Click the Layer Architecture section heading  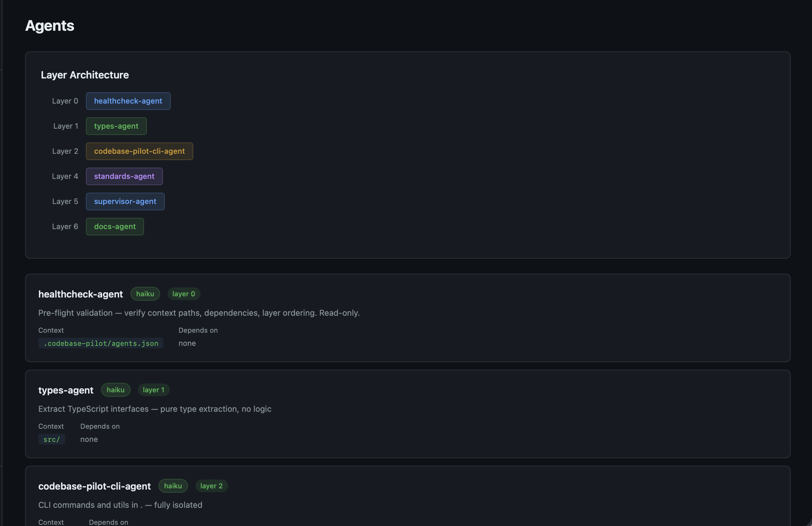pos(85,75)
